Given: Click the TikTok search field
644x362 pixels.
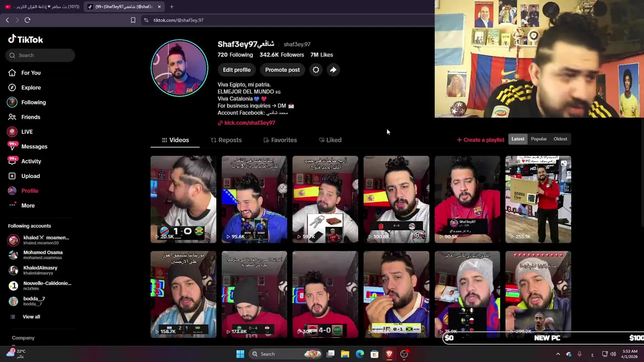Looking at the screenshot, I should pyautogui.click(x=41, y=55).
